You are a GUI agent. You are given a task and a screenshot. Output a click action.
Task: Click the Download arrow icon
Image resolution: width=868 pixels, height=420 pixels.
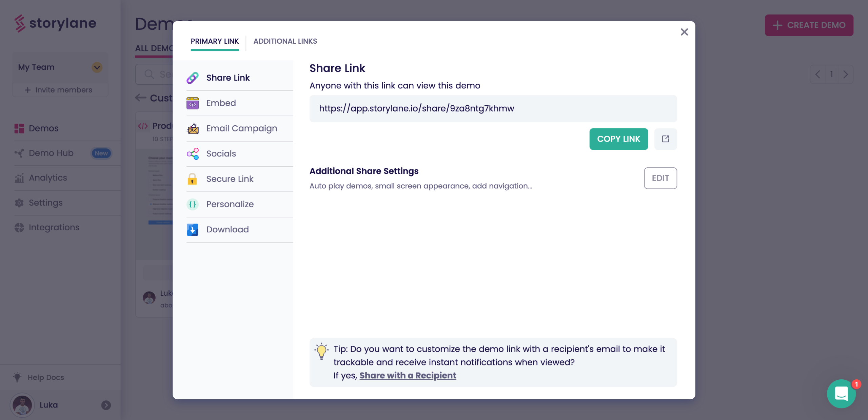(192, 230)
